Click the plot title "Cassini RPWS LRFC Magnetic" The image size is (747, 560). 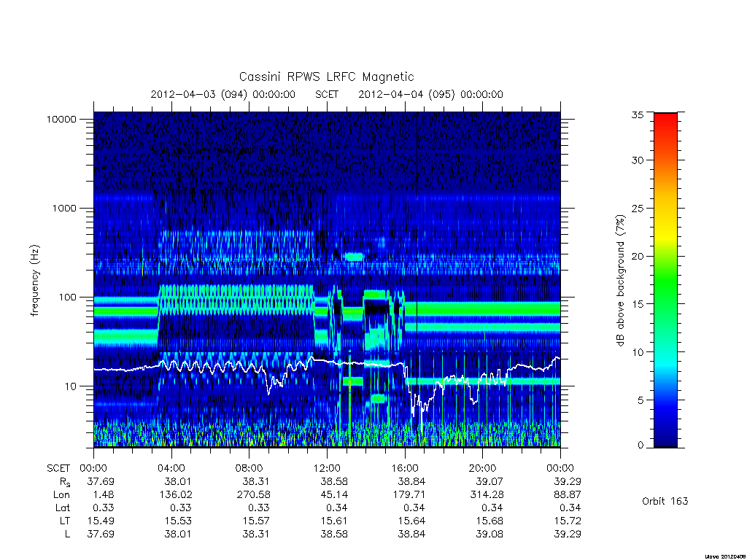(326, 77)
